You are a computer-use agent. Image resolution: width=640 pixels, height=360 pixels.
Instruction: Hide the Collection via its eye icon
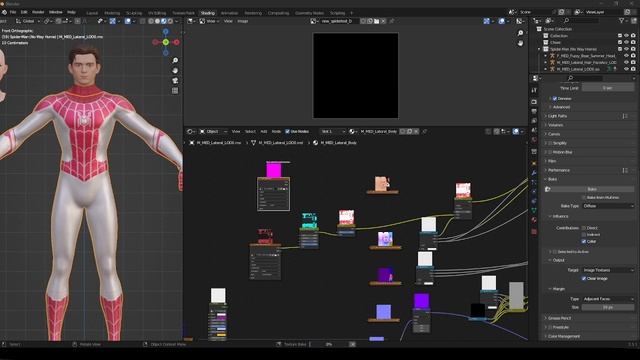click(627, 36)
